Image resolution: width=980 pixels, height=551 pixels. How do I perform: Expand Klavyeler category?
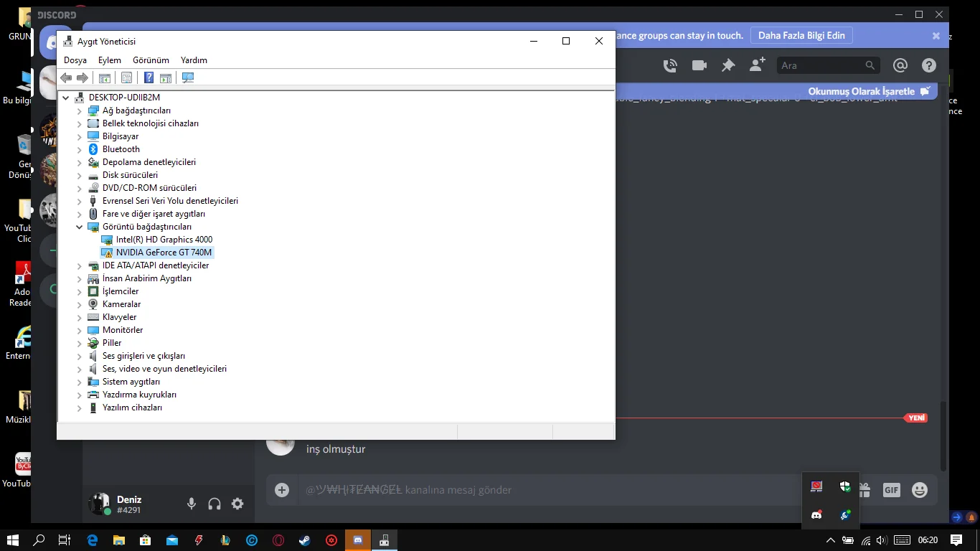pyautogui.click(x=80, y=317)
